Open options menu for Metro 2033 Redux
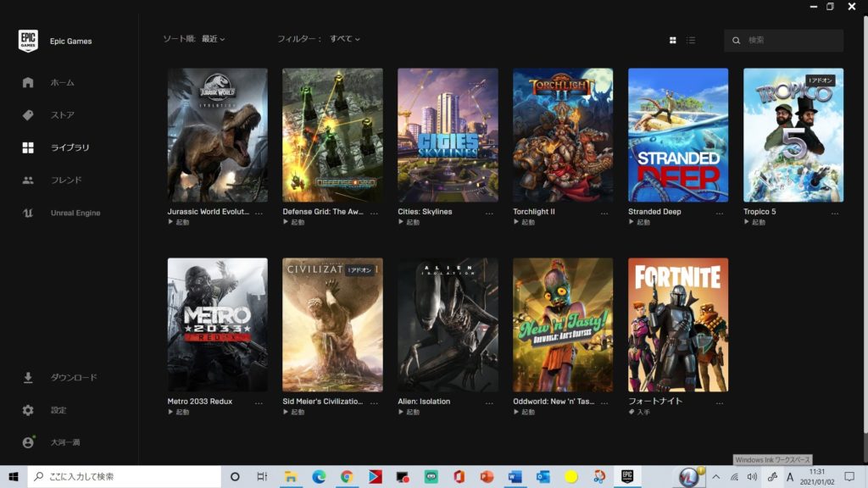Image resolution: width=868 pixels, height=488 pixels. (x=259, y=402)
